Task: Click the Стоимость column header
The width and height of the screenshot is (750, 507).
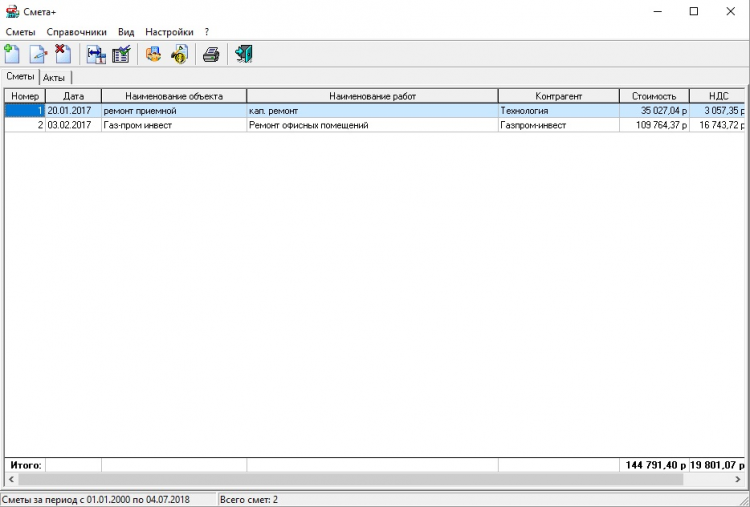Action: (654, 96)
